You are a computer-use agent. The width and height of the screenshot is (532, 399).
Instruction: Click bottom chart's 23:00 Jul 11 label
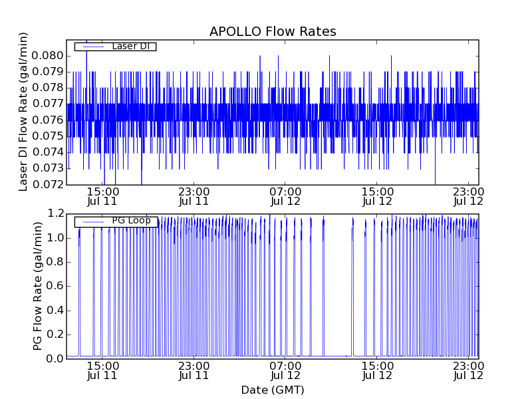pos(194,371)
